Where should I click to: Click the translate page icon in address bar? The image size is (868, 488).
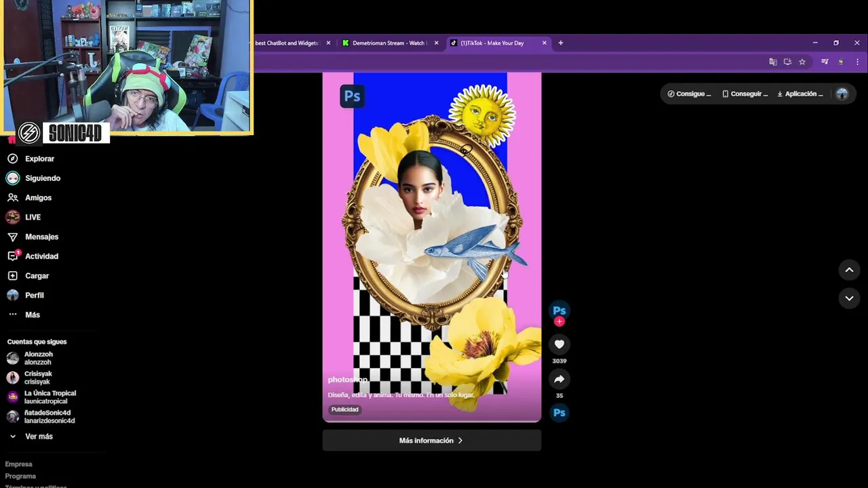[772, 62]
